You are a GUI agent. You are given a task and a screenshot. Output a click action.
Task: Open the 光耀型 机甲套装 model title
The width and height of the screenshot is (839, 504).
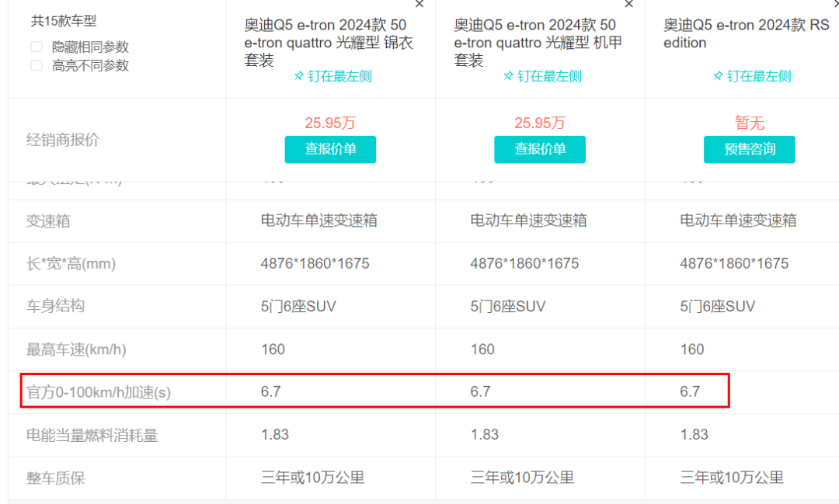pyautogui.click(x=538, y=43)
